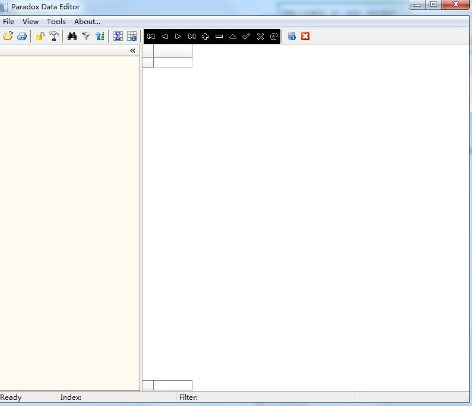Click the tools icon next to padlock
472x406 pixels.
point(54,36)
